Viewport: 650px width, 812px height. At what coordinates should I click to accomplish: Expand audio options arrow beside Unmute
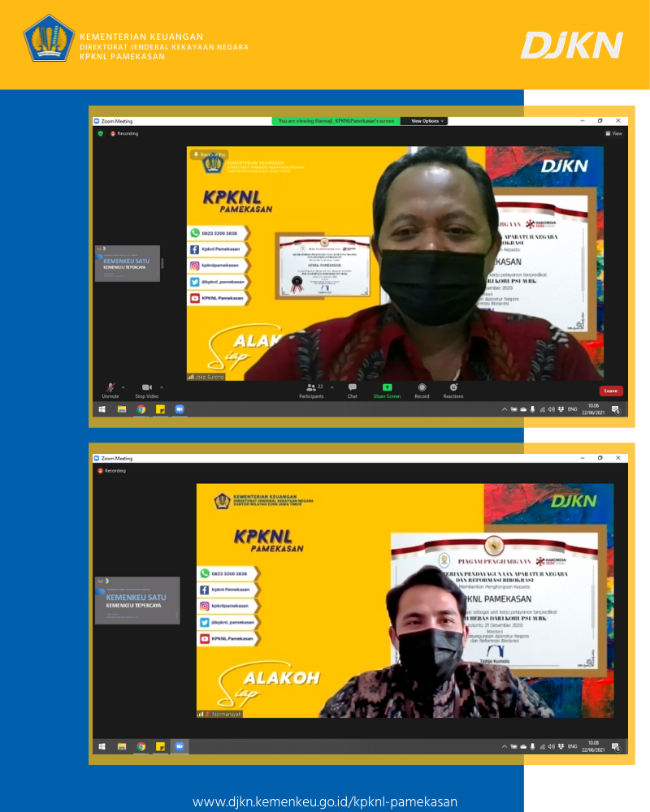click(x=123, y=387)
